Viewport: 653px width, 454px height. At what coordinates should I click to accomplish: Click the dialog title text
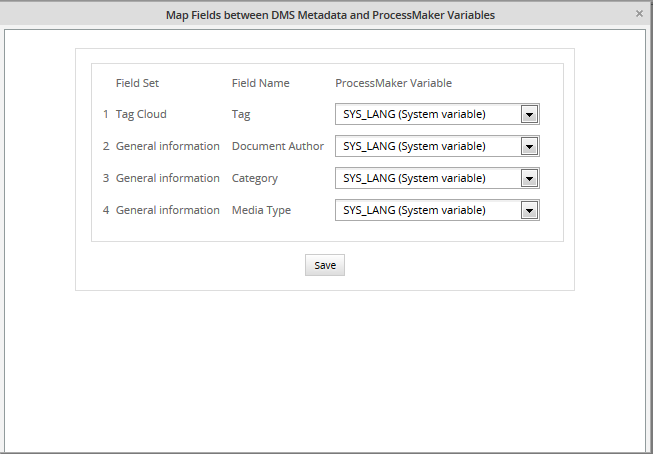pos(329,15)
